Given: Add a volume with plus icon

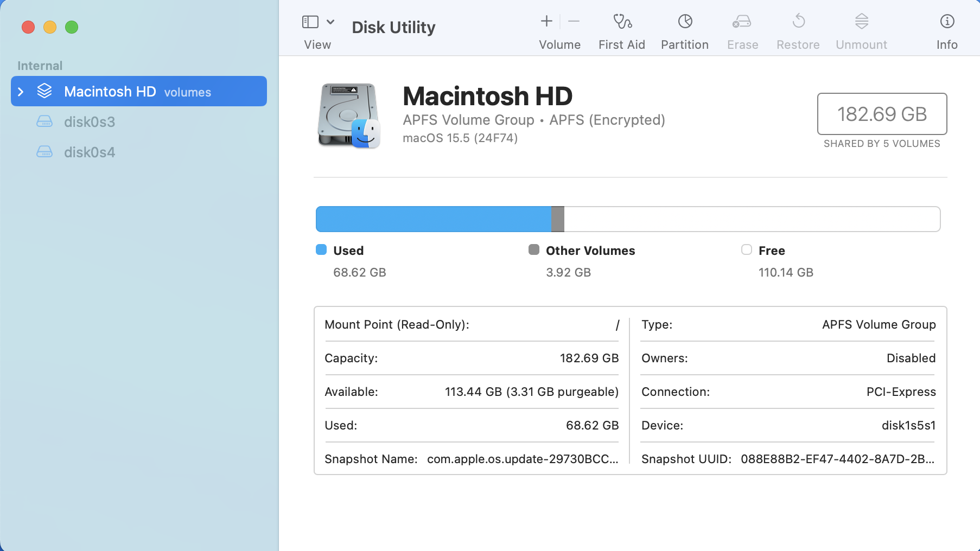Looking at the screenshot, I should tap(546, 22).
